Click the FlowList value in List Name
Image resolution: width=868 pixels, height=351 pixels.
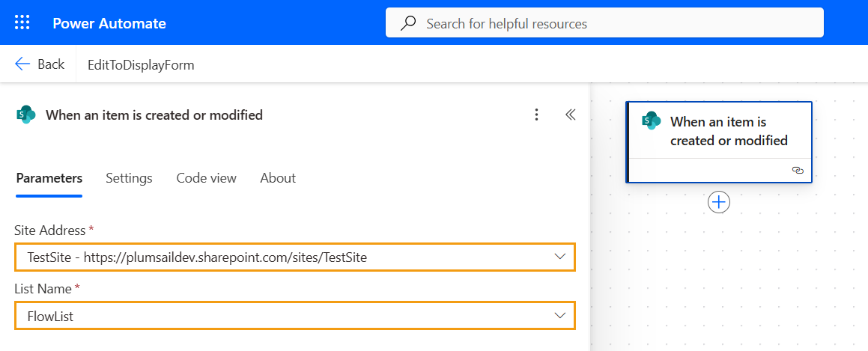click(51, 317)
